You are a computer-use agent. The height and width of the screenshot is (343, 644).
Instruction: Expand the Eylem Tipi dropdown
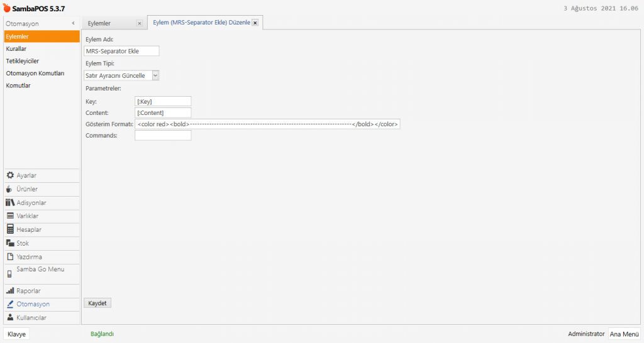(155, 75)
